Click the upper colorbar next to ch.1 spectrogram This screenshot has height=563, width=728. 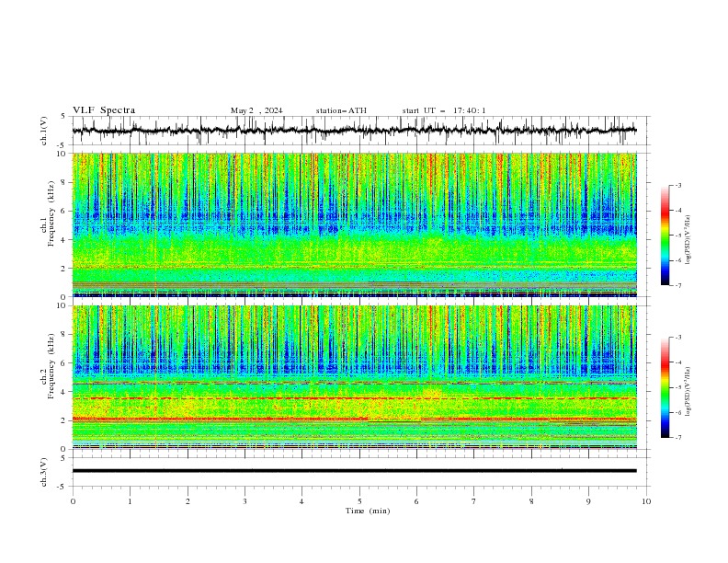pyautogui.click(x=665, y=235)
